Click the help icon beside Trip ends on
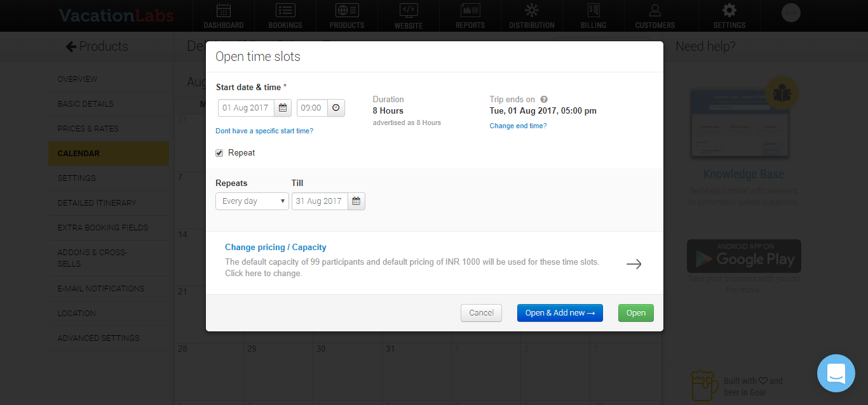The width and height of the screenshot is (868, 405). [x=544, y=100]
